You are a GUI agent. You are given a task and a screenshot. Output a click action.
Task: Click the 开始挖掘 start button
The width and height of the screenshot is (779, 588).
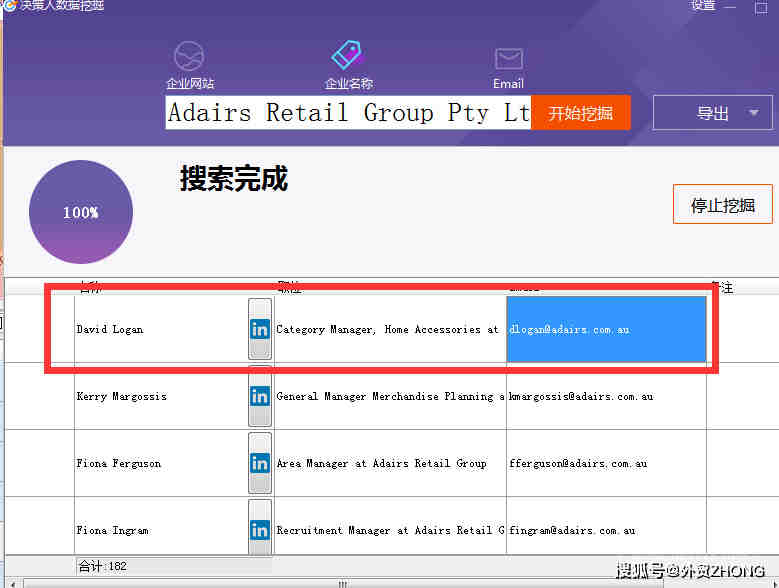581,113
